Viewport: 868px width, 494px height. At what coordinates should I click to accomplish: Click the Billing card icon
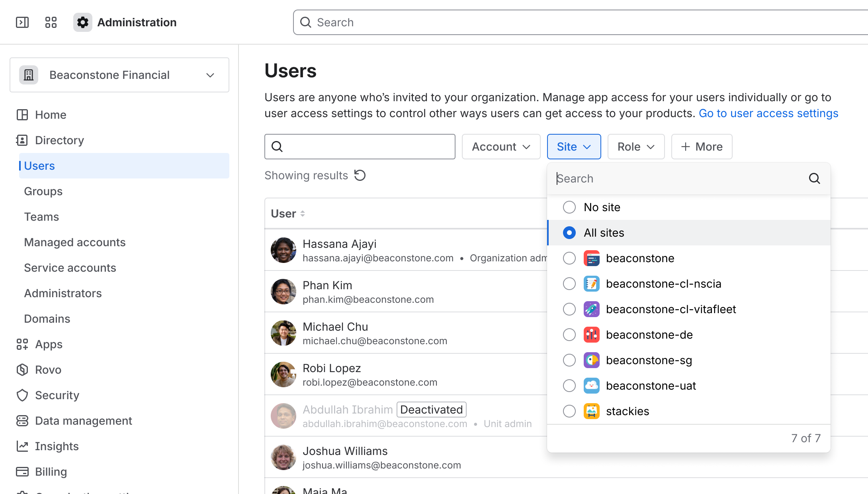point(22,472)
